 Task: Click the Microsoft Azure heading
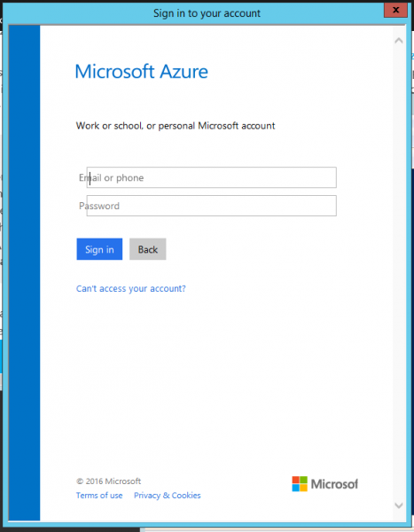click(142, 72)
